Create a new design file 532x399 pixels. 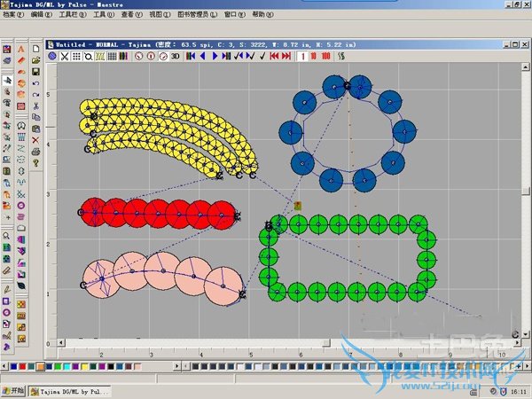pos(35,49)
